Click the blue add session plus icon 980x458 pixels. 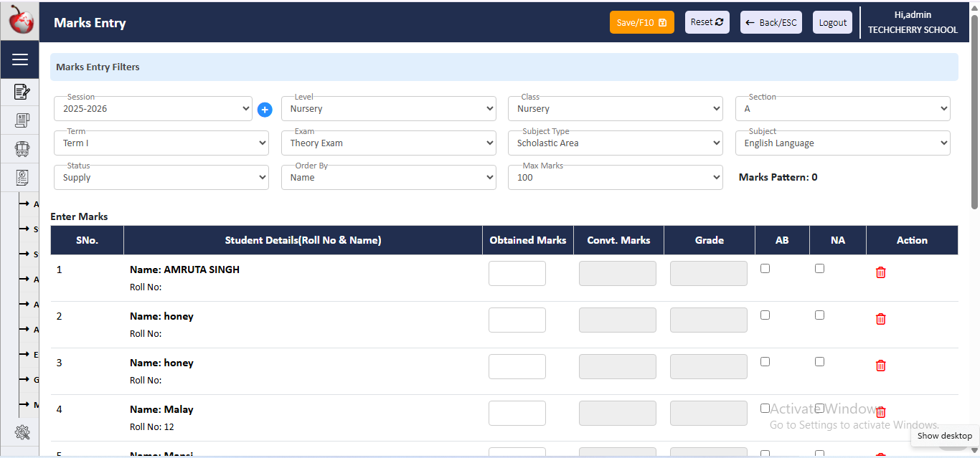[265, 110]
